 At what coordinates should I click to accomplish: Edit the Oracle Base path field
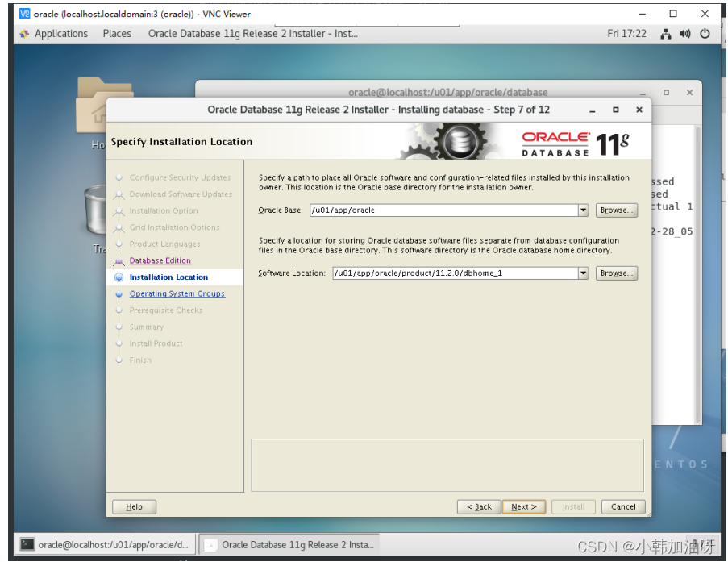coord(444,210)
